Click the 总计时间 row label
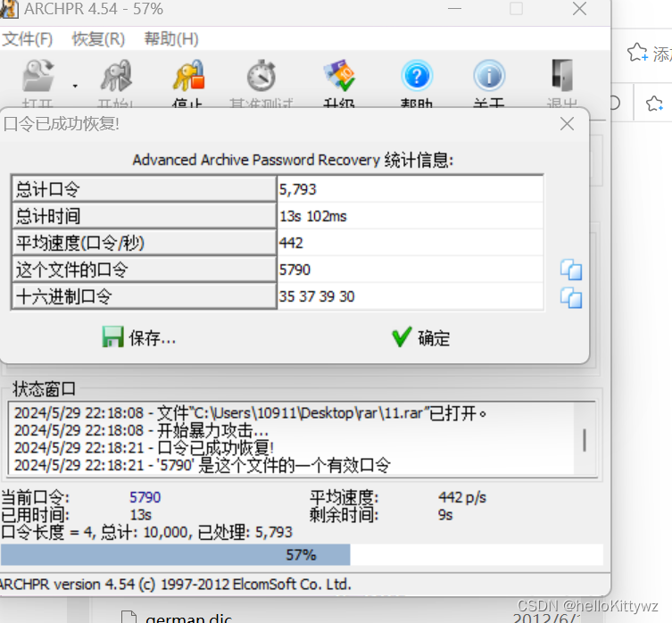 144,216
